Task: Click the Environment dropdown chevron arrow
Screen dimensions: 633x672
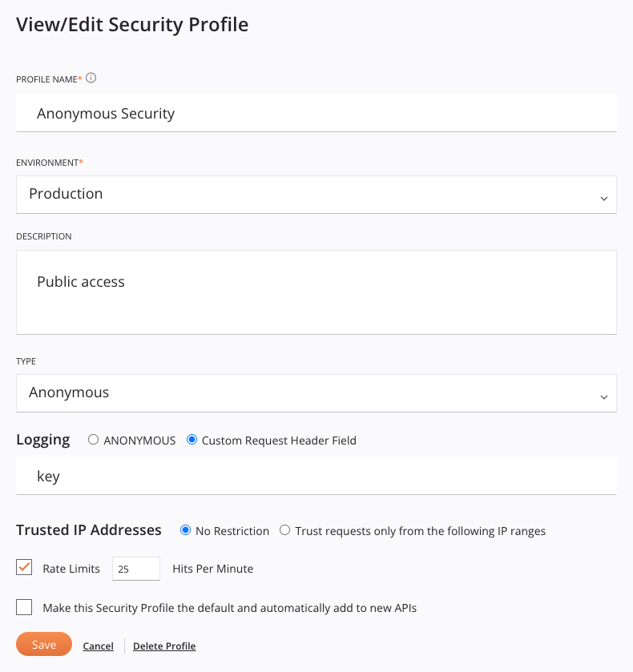Action: point(604,199)
